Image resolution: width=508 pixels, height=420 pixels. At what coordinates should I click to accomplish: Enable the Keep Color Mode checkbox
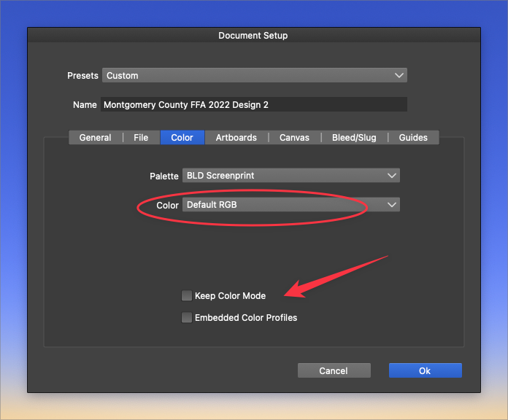[187, 295]
